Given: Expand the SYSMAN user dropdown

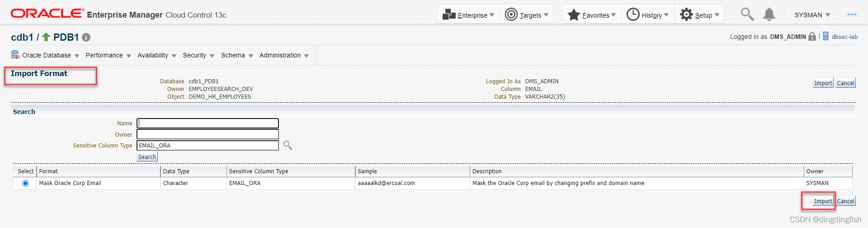Looking at the screenshot, I should pos(812,15).
